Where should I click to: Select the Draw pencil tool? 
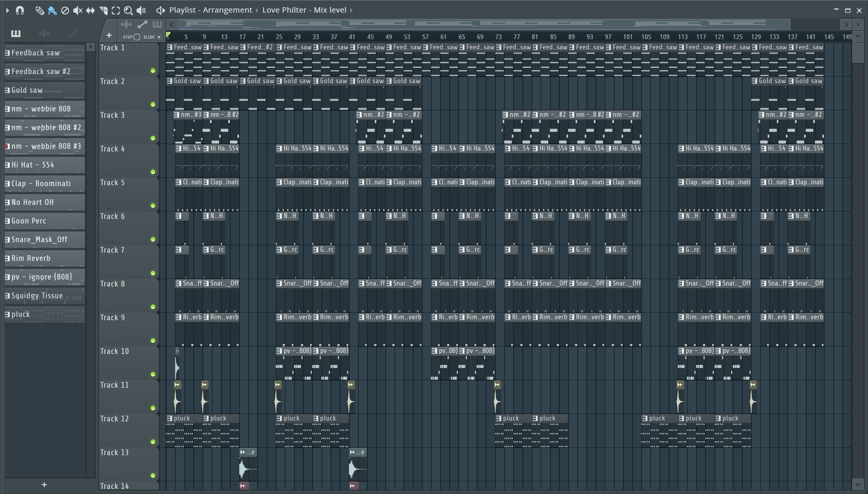pyautogui.click(x=40, y=11)
